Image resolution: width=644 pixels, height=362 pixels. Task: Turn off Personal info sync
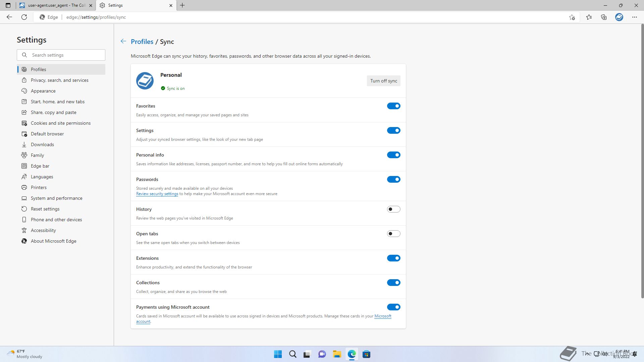(393, 155)
